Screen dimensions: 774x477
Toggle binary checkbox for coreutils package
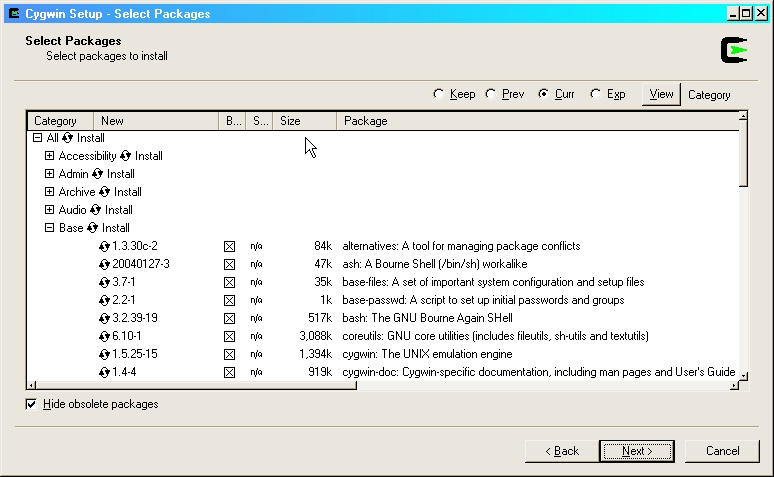(x=230, y=336)
